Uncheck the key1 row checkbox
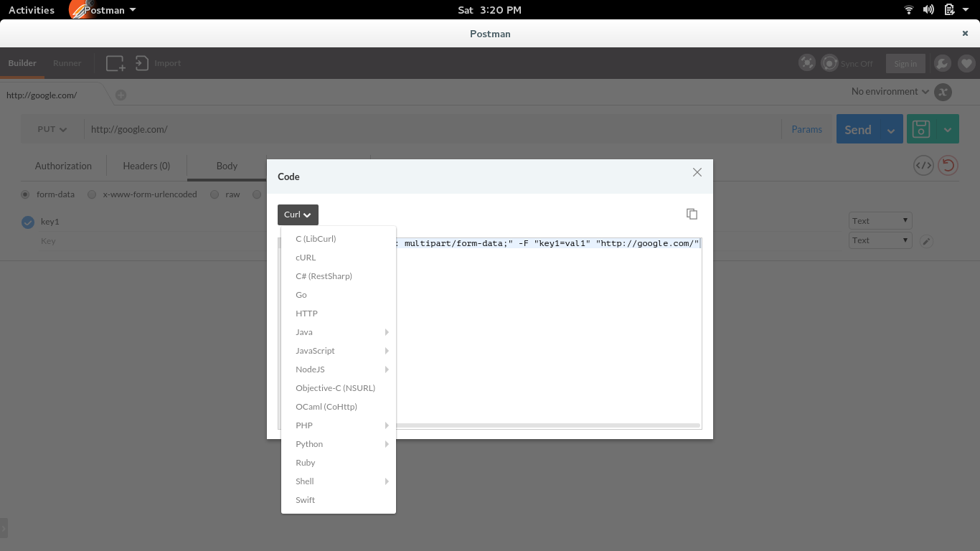980x551 pixels. coord(28,222)
